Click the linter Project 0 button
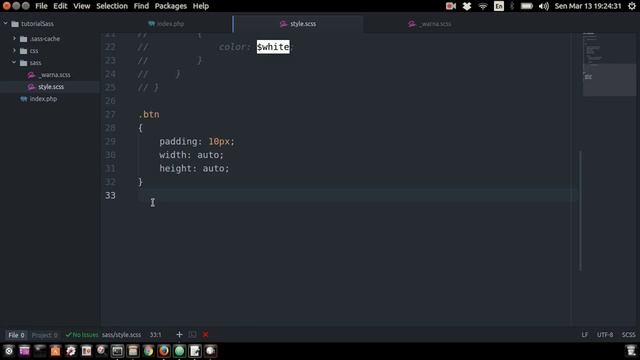Image resolution: width=640 pixels, height=360 pixels. [44, 335]
